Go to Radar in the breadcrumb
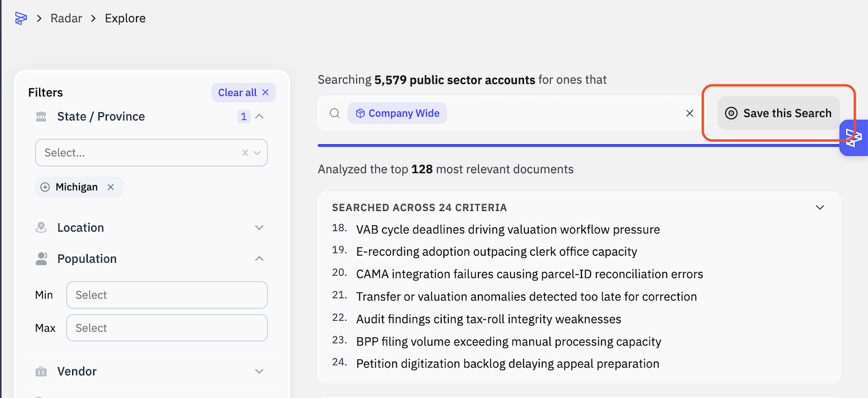This screenshot has width=868, height=398. click(66, 19)
